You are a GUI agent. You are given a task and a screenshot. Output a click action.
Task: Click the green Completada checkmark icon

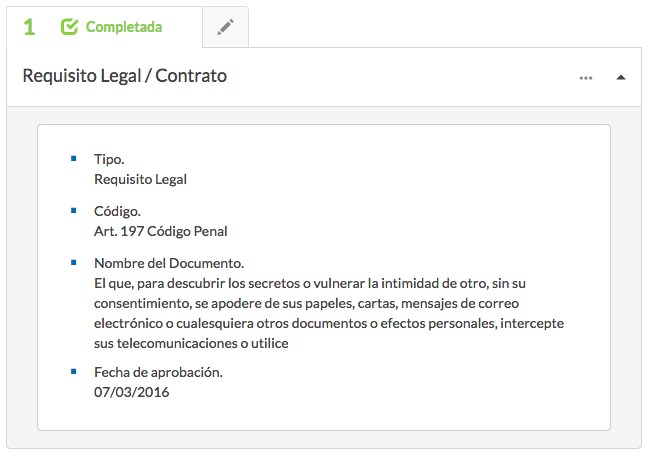[x=69, y=27]
